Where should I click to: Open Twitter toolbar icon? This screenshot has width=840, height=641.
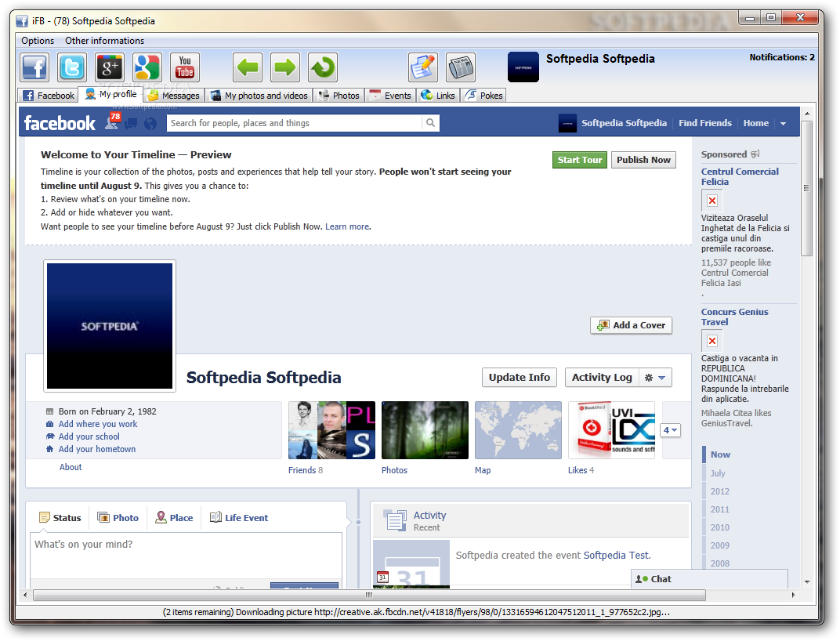coord(72,67)
